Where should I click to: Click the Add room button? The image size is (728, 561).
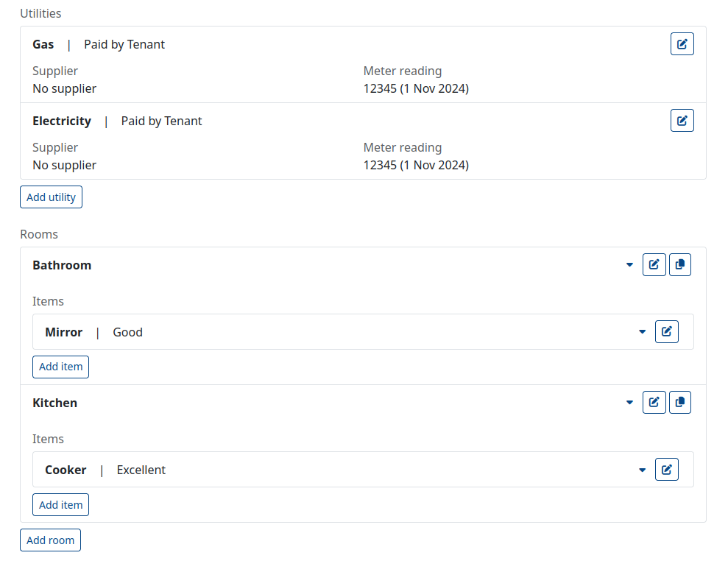click(50, 540)
